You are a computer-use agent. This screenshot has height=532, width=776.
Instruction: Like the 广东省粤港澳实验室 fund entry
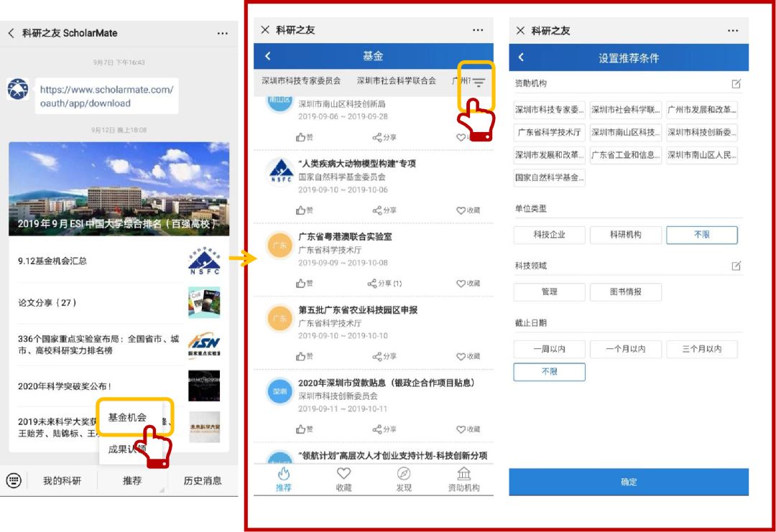pos(304,284)
